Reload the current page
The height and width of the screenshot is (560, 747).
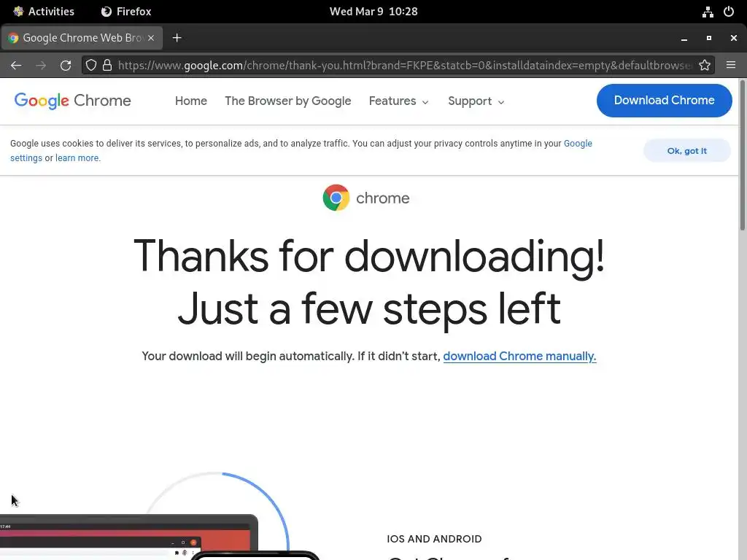point(66,65)
